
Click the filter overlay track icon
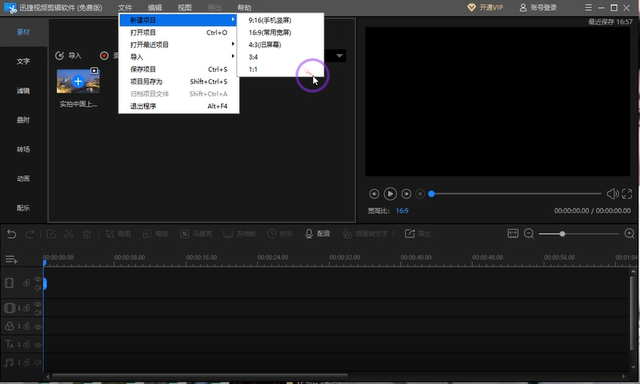point(9,326)
